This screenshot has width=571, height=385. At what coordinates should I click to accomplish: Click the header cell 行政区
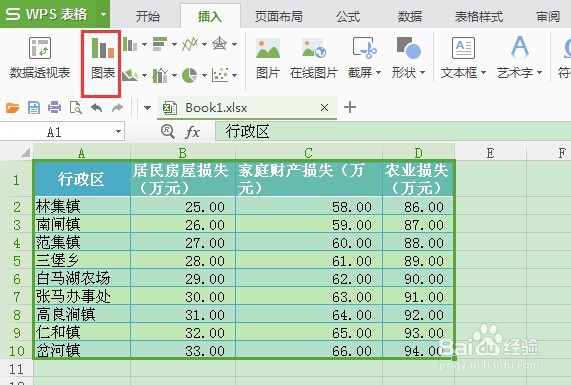pos(82,179)
